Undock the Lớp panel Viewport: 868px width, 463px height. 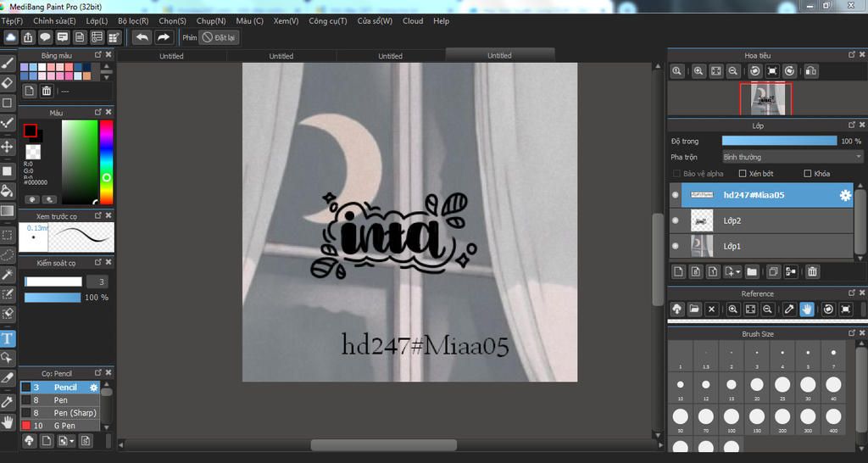pos(852,126)
